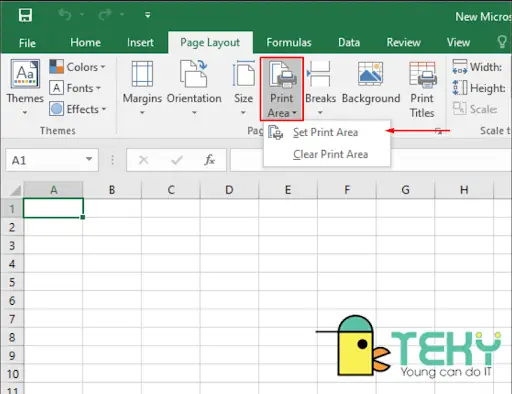The image size is (512, 394).
Task: Click the Breaks icon
Action: click(319, 74)
